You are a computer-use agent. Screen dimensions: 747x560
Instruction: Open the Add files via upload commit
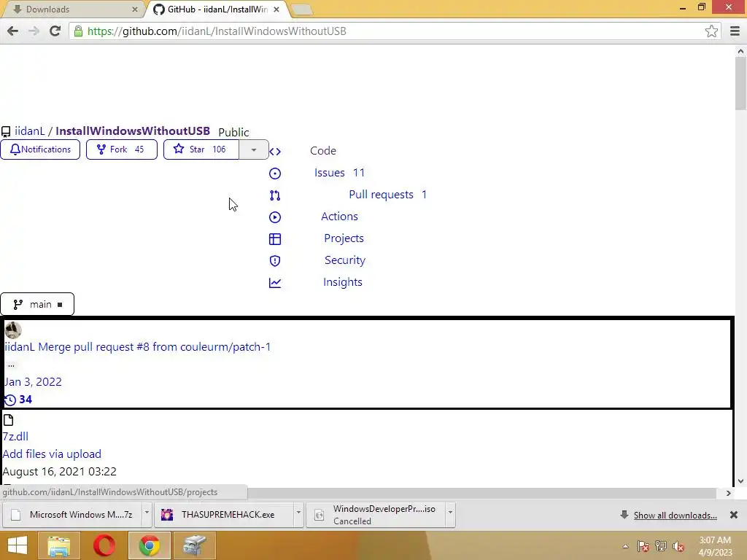52,454
